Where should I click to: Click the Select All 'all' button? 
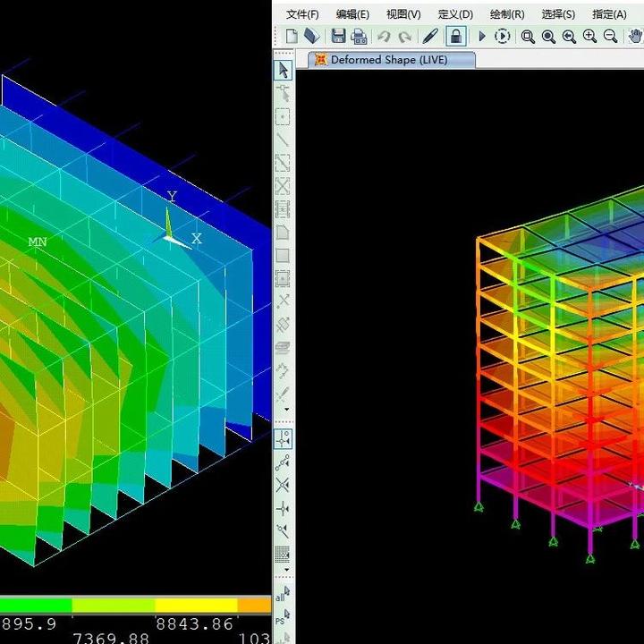(283, 594)
